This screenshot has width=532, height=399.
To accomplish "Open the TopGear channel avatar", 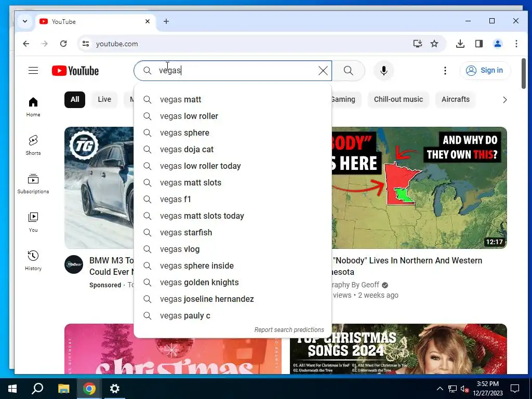I will (74, 264).
